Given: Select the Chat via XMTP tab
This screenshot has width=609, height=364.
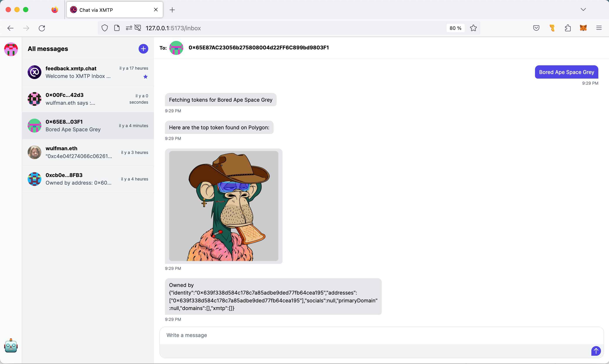Looking at the screenshot, I should click(x=115, y=10).
